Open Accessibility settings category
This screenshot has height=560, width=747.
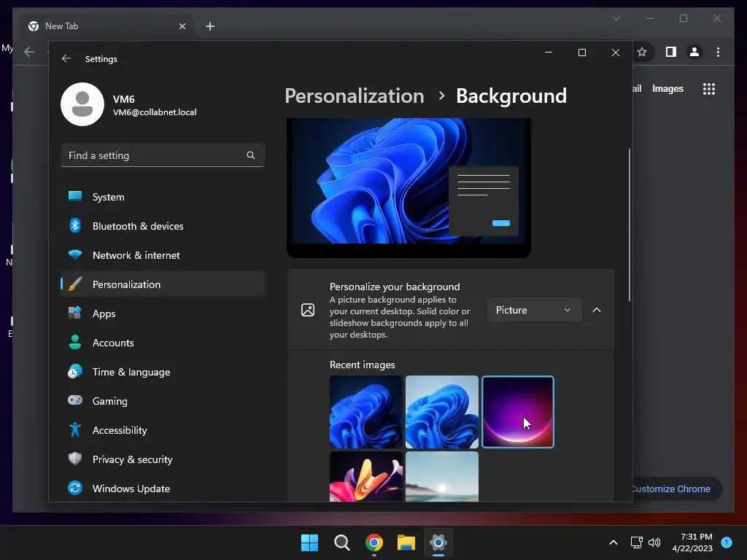[x=163, y=430]
